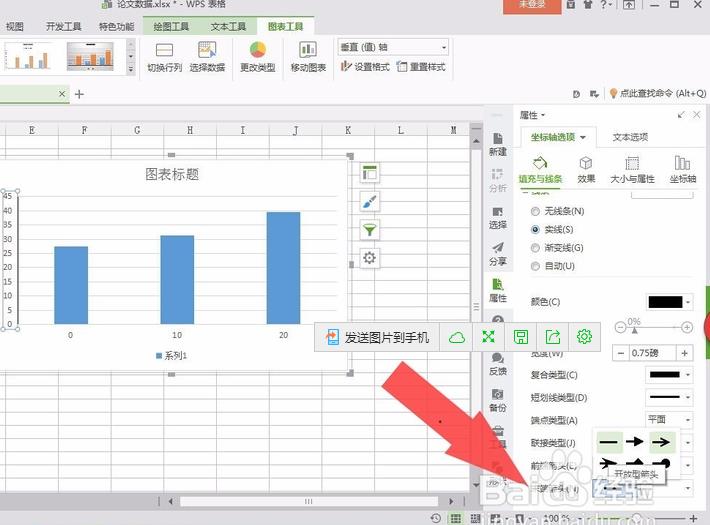Open the 大小与属性 section
Screen dimensions: 710x525
(x=632, y=170)
